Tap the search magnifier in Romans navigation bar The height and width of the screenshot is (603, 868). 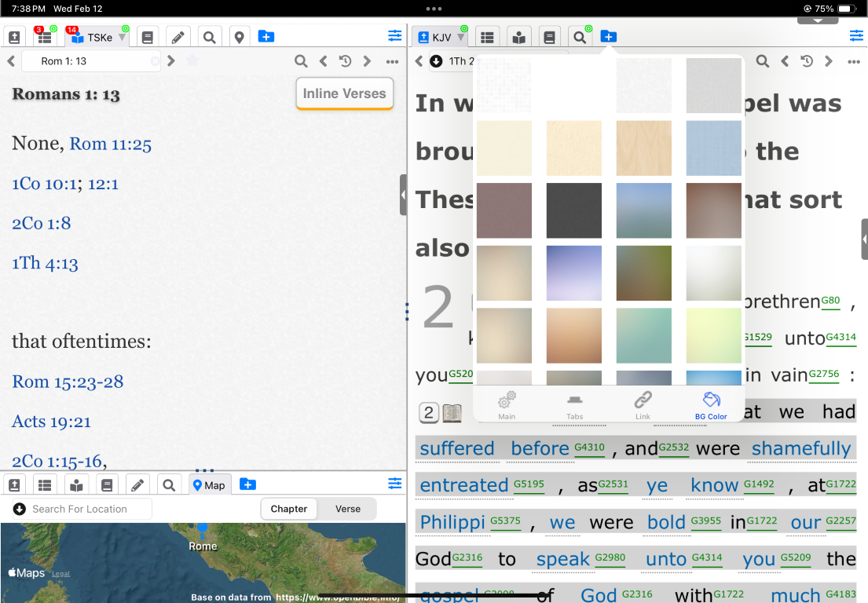301,61
